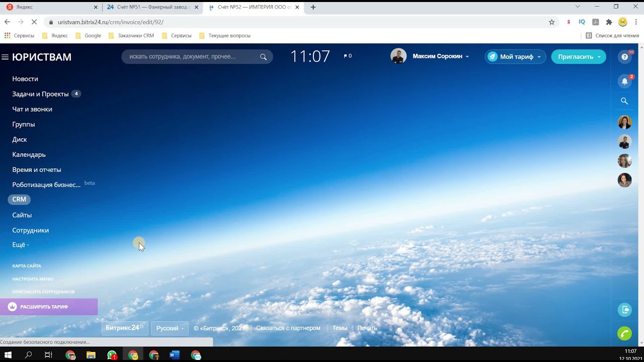Go back with the browser arrow
This screenshot has width=644, height=362.
[x=7, y=22]
